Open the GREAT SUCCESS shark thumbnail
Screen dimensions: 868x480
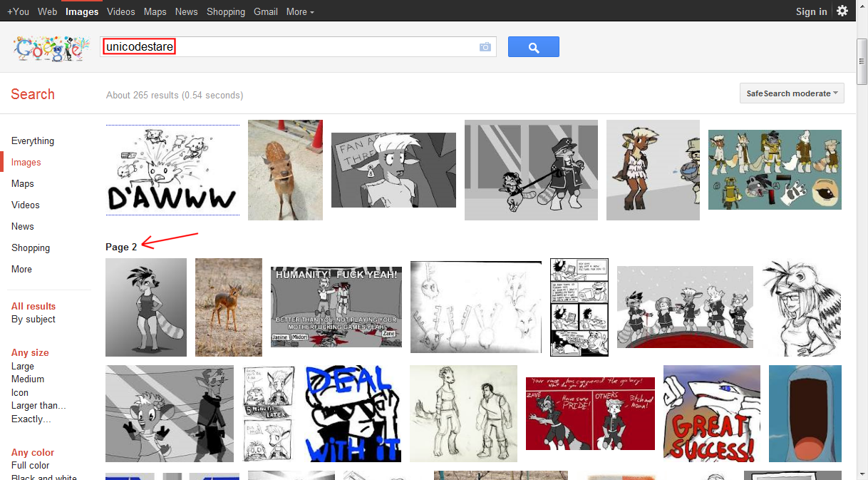(x=711, y=414)
